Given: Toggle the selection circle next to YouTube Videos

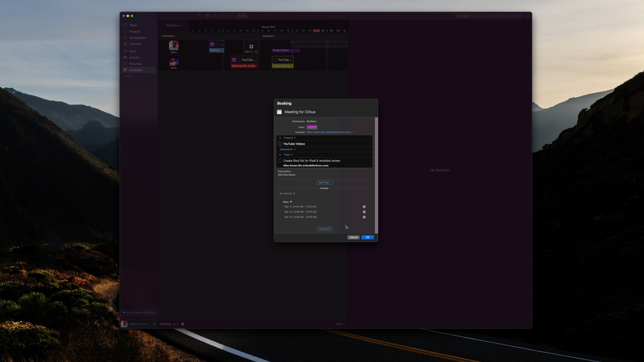Looking at the screenshot, I should (280, 144).
